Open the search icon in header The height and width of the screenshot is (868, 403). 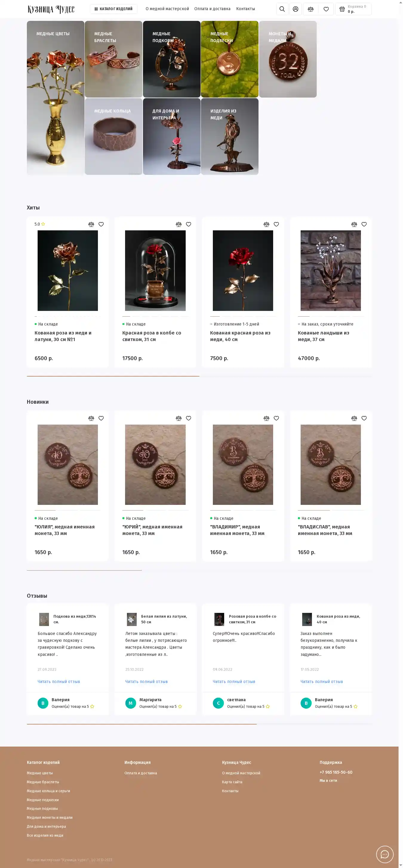(282, 9)
